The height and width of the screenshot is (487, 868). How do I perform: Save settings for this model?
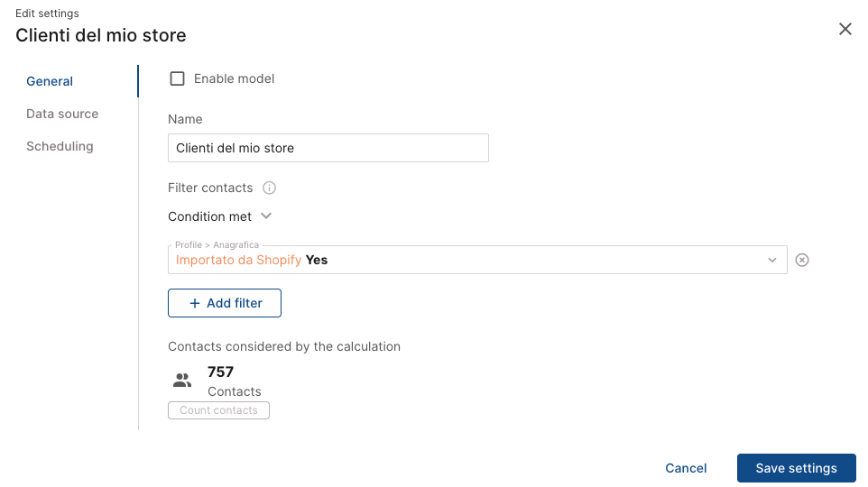pyautogui.click(x=796, y=468)
